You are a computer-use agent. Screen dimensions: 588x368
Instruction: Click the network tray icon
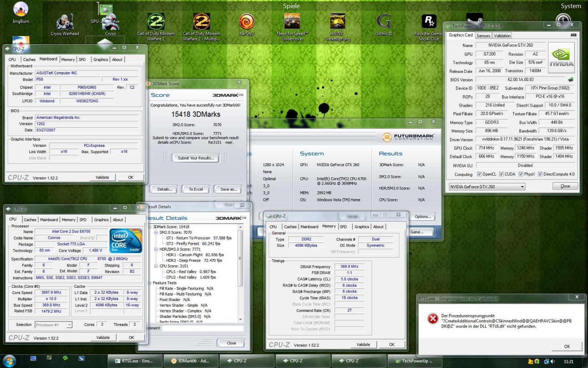[546, 361]
